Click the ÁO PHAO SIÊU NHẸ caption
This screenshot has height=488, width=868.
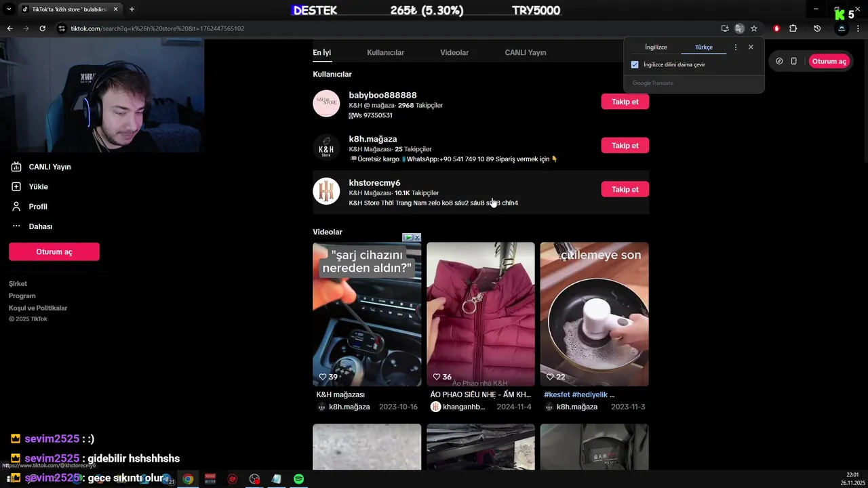pyautogui.click(x=481, y=394)
